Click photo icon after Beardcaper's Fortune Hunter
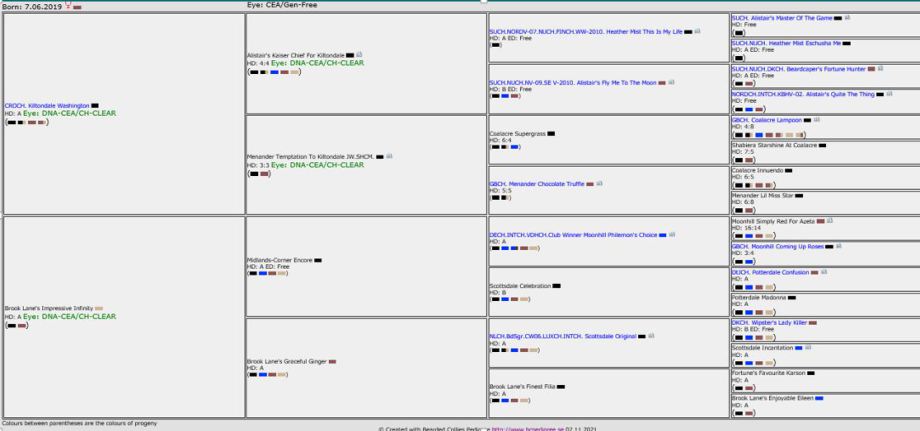This screenshot has width=920, height=431. tap(882, 68)
